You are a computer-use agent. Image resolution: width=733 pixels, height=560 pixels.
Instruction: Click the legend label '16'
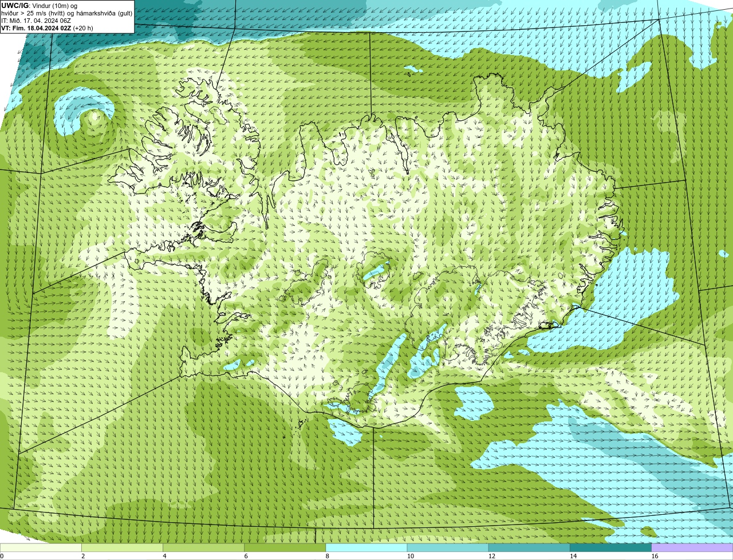click(655, 556)
